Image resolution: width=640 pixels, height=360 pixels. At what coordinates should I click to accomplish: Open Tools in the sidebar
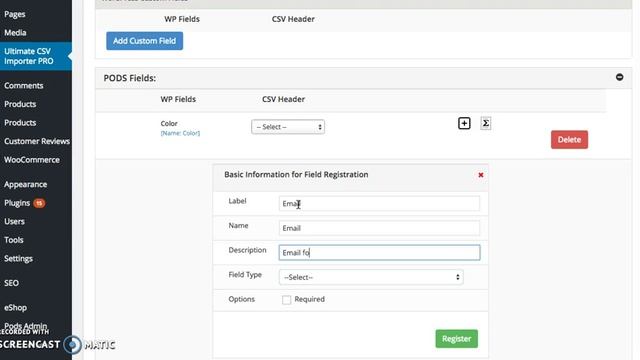click(x=13, y=240)
